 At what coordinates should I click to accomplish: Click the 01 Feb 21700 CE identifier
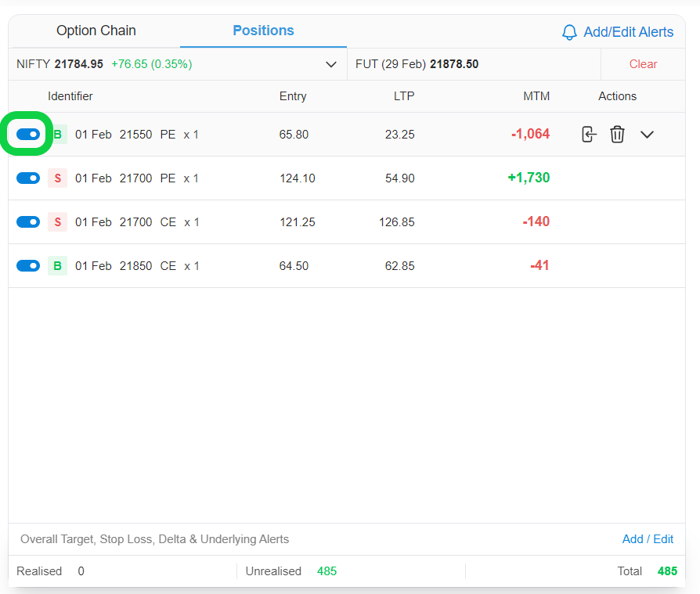pos(137,221)
